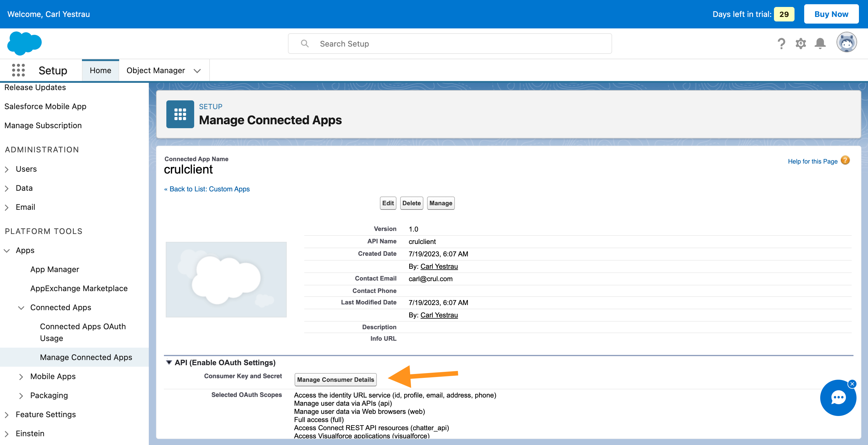Collapse the Apps tree node

click(6, 250)
